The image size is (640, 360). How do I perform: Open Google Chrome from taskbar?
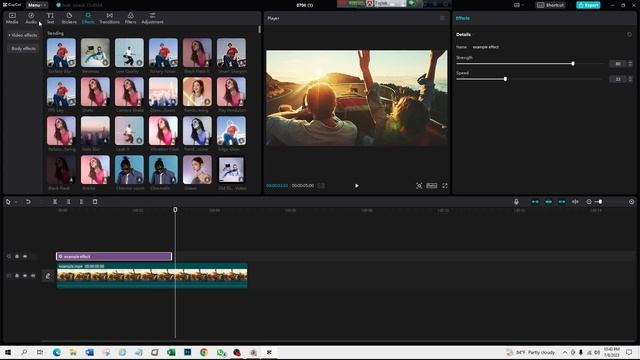coord(204,352)
